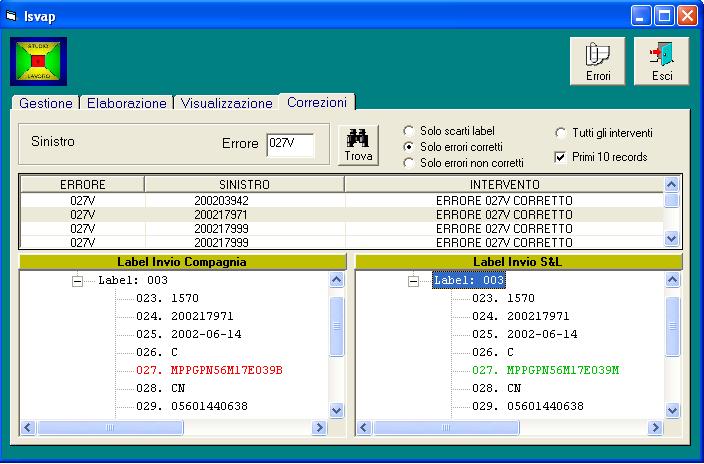This screenshot has width=704, height=464.
Task: Maximize the Isvap window
Action: pyautogui.click(x=664, y=17)
